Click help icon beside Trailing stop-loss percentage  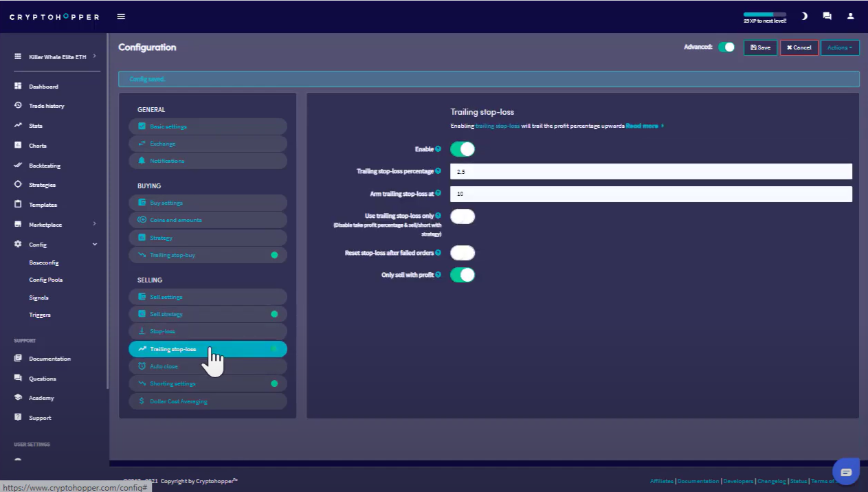(x=438, y=171)
